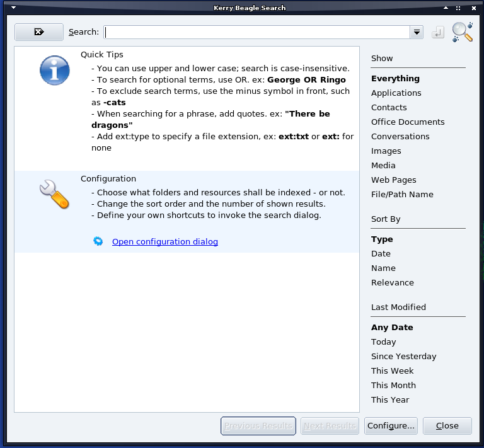This screenshot has height=448, width=484.
Task: Filter results to Contacts
Action: (389, 107)
